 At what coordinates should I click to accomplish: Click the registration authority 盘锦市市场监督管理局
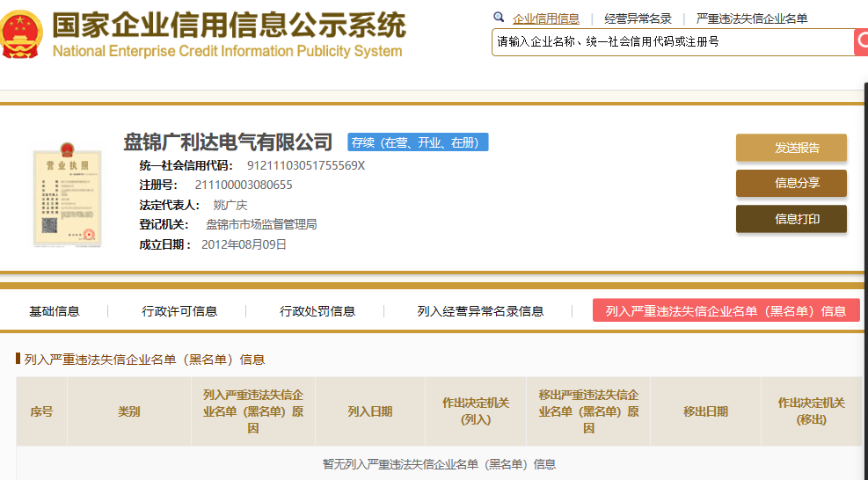(261, 225)
